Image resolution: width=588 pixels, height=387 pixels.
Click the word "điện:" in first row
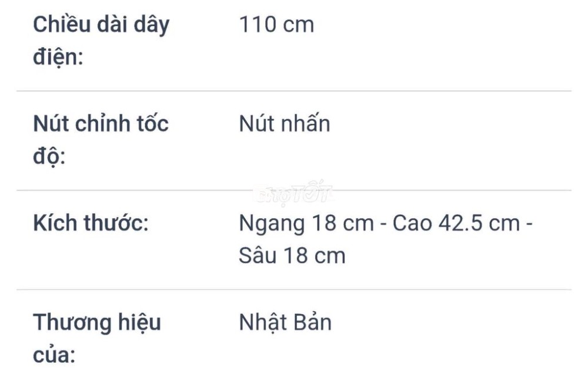click(x=58, y=58)
